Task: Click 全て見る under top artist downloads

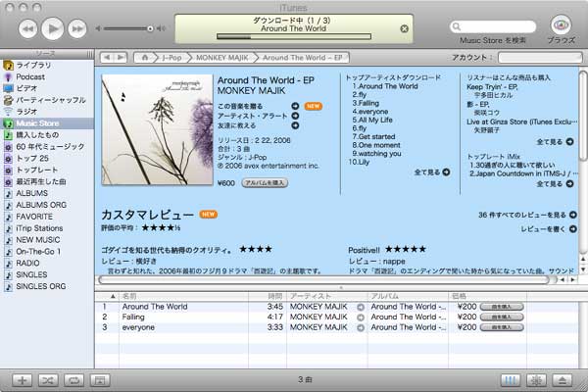Action: [x=431, y=172]
